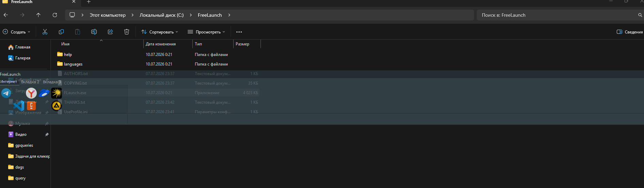Expand chevron after FreeLaunch in address bar
Screen dimensions: 644x188
229,15
